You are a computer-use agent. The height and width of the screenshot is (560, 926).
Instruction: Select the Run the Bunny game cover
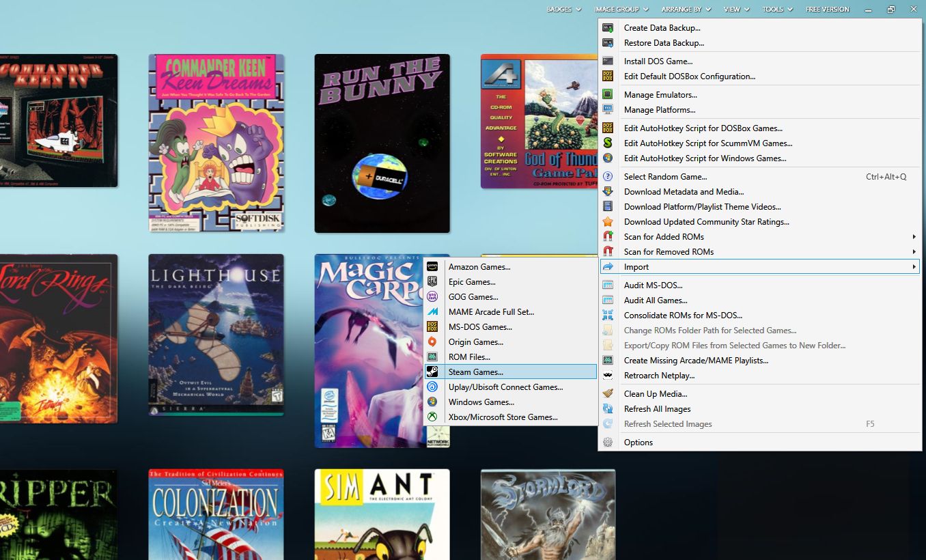tap(382, 143)
